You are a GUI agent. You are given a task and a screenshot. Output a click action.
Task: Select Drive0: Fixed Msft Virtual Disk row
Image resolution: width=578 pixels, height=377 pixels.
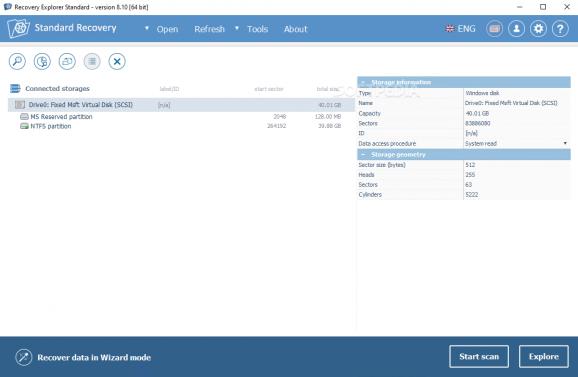181,105
